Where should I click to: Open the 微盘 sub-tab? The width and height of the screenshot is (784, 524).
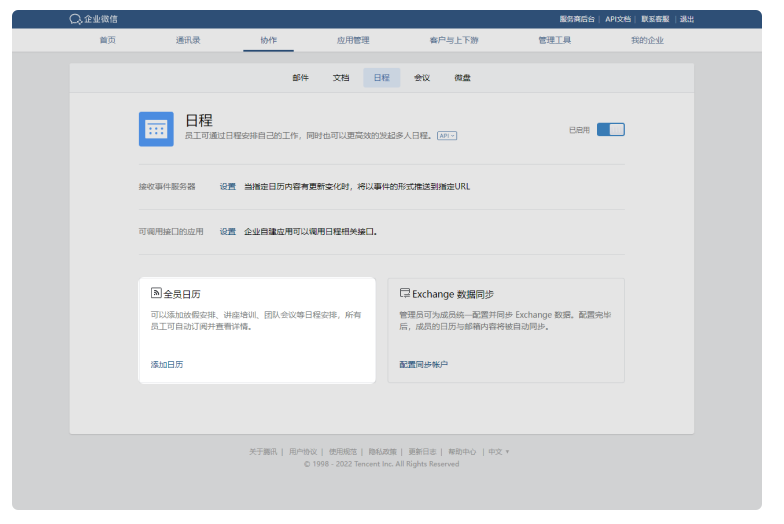[x=462, y=77]
